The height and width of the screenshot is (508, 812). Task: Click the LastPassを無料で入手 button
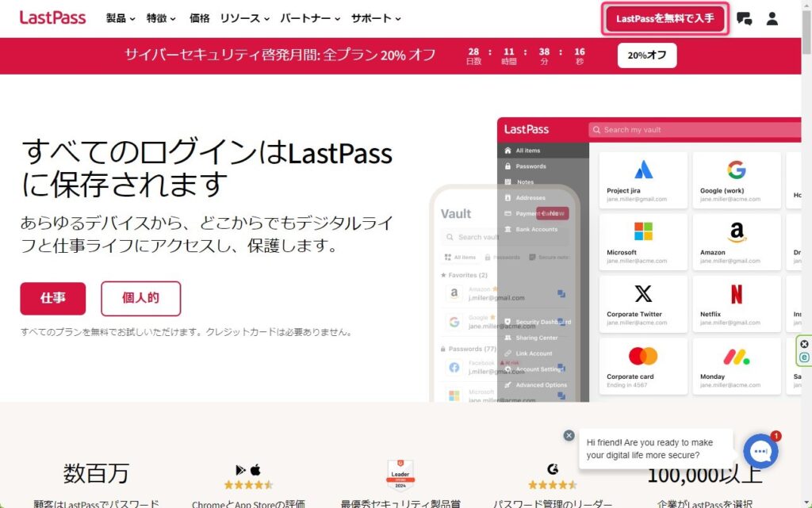click(x=665, y=18)
